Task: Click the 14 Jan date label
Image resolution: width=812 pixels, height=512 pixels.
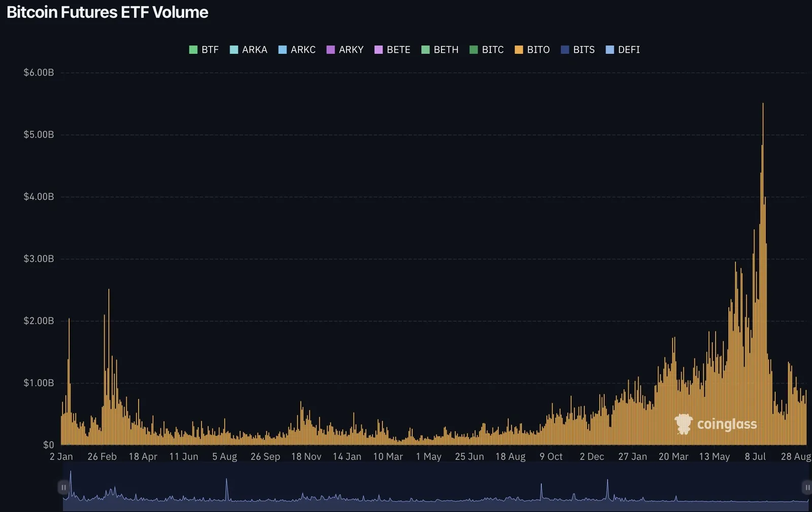Action: (x=347, y=457)
